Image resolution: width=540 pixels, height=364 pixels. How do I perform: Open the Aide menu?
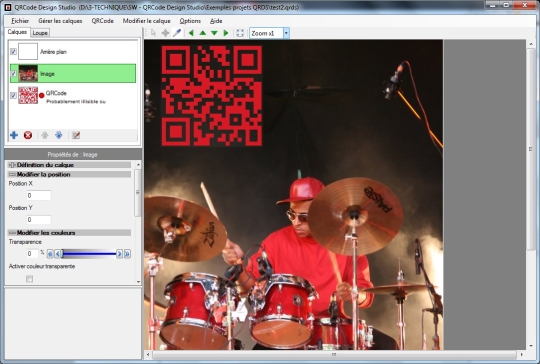216,21
